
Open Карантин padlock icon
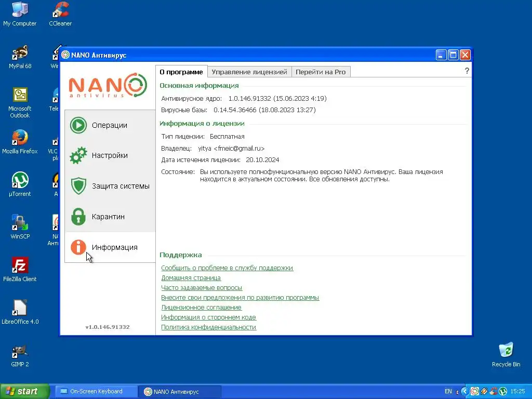(78, 217)
